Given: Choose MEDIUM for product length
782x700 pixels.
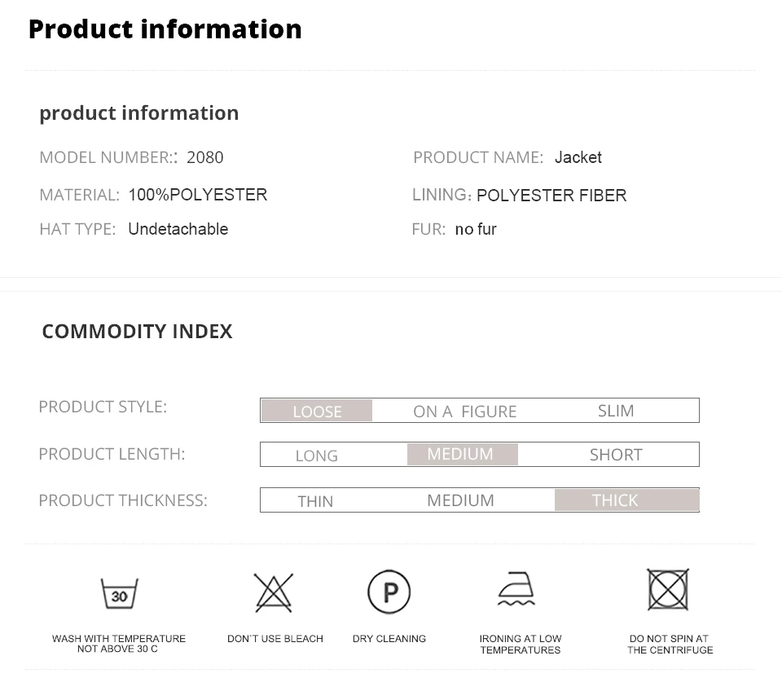Looking at the screenshot, I should (x=461, y=454).
